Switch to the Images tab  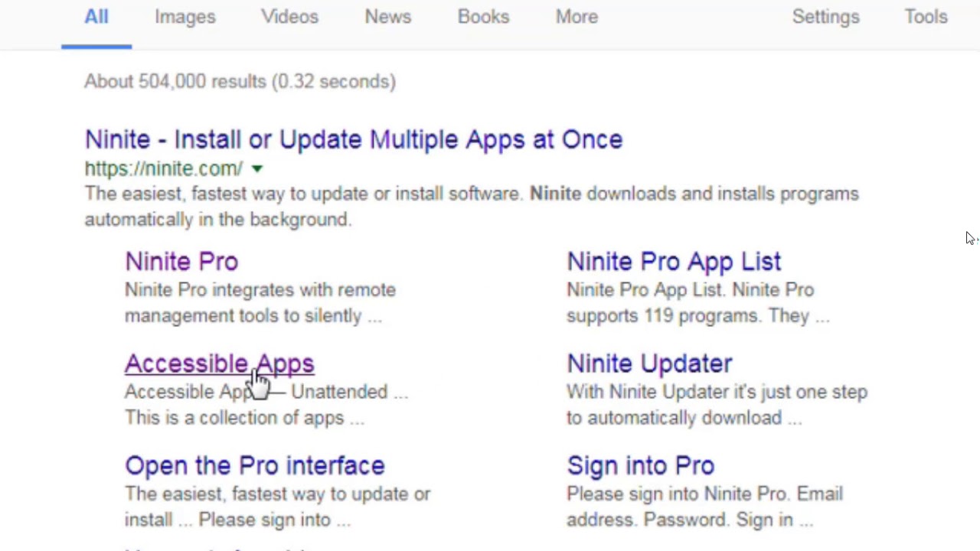185,17
